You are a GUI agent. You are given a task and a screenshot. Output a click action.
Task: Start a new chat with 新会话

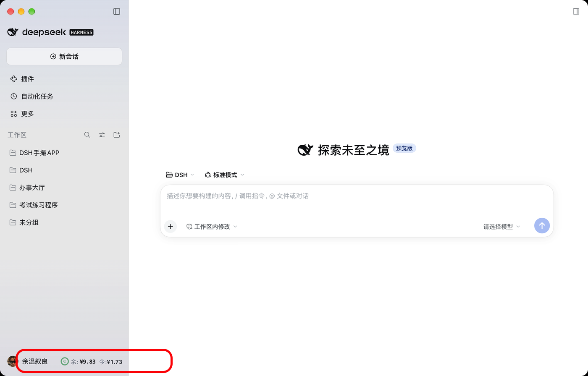click(x=64, y=56)
